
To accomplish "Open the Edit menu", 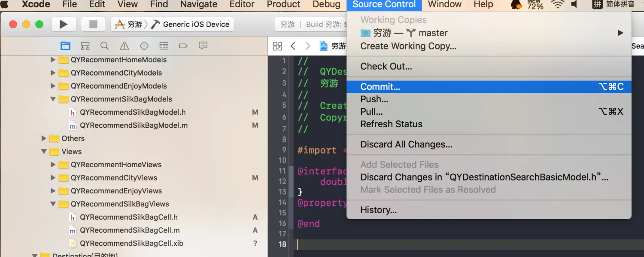I will (97, 4).
